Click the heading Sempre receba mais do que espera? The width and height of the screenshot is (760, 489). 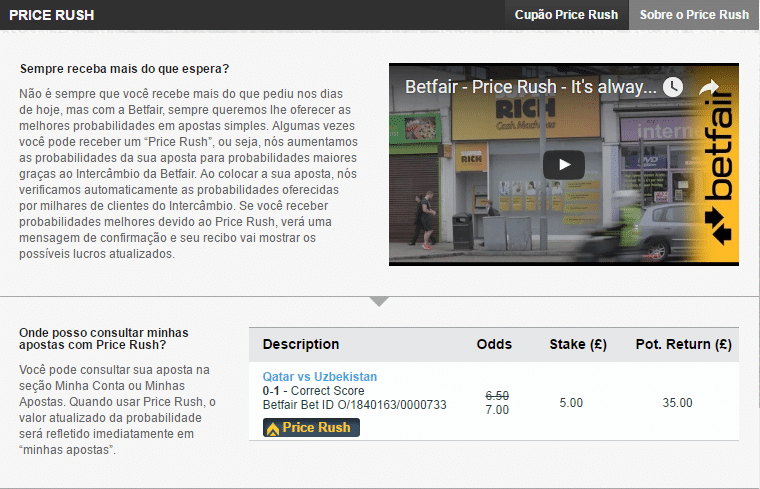[124, 69]
